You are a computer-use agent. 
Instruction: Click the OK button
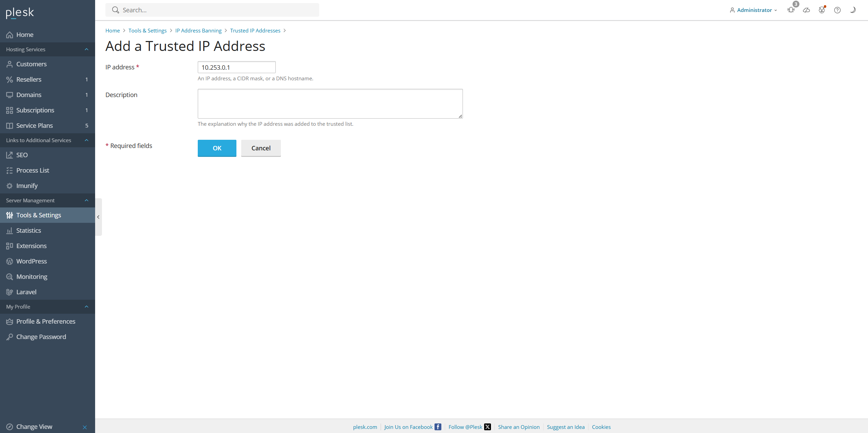click(217, 148)
